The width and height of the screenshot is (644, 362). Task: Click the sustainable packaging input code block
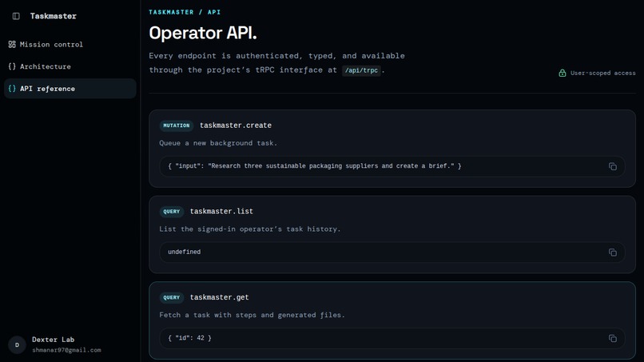click(x=392, y=166)
